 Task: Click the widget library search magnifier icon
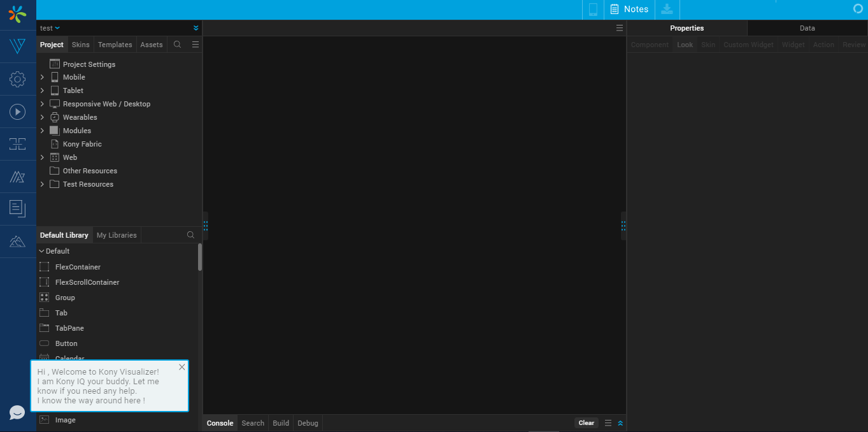(190, 235)
